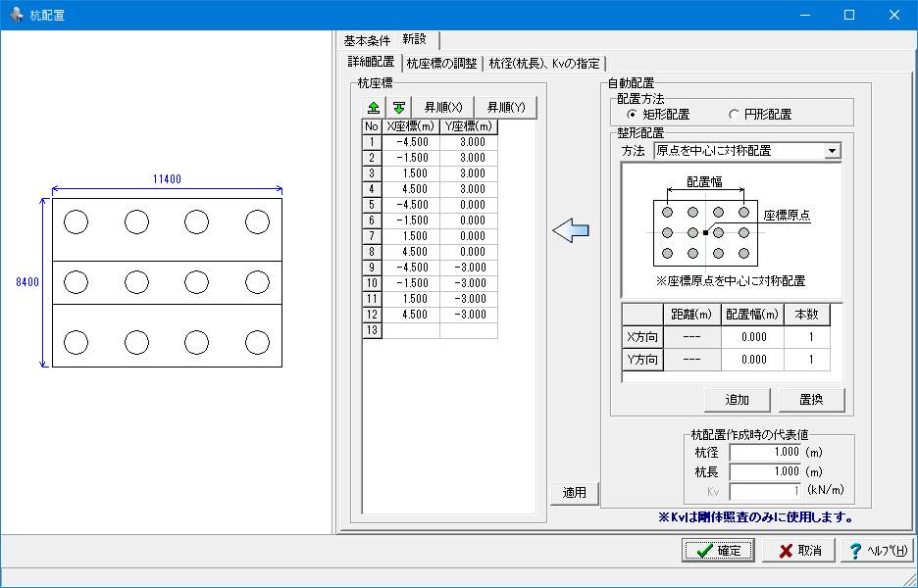
Task: Click row 12 X座標 cell
Action: (411, 315)
